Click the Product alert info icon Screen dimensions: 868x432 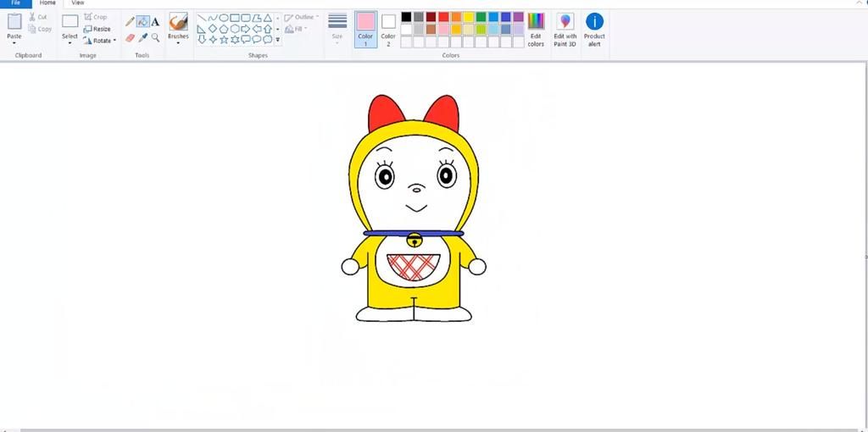(594, 21)
